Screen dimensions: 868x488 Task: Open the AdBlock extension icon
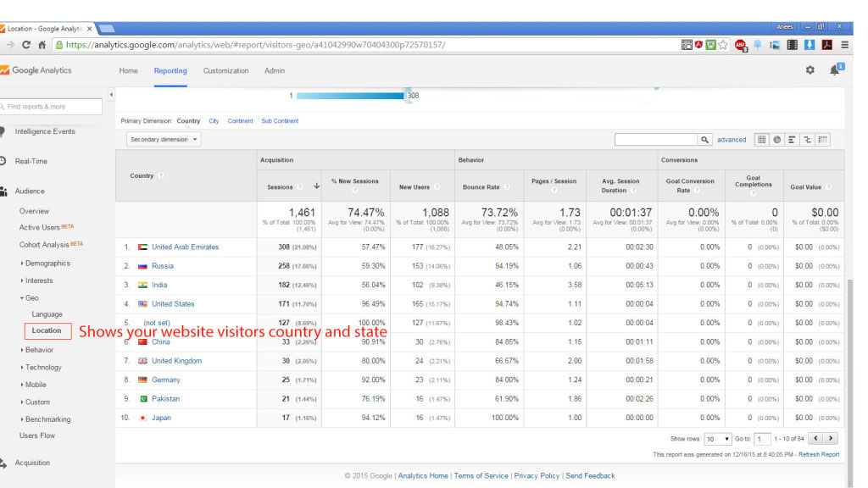click(x=740, y=45)
